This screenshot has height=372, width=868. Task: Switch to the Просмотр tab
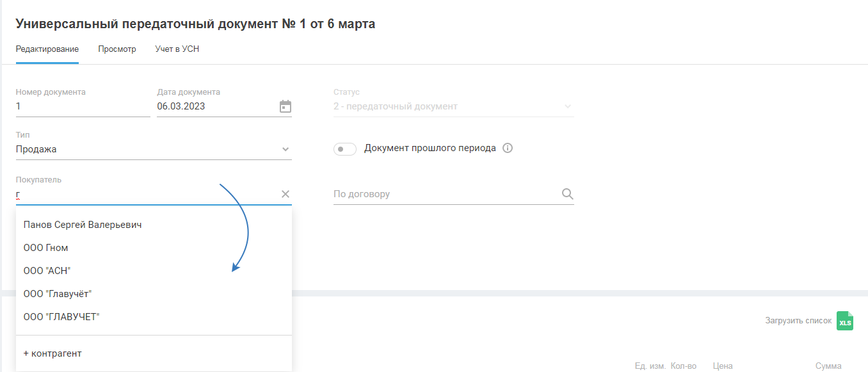click(117, 49)
